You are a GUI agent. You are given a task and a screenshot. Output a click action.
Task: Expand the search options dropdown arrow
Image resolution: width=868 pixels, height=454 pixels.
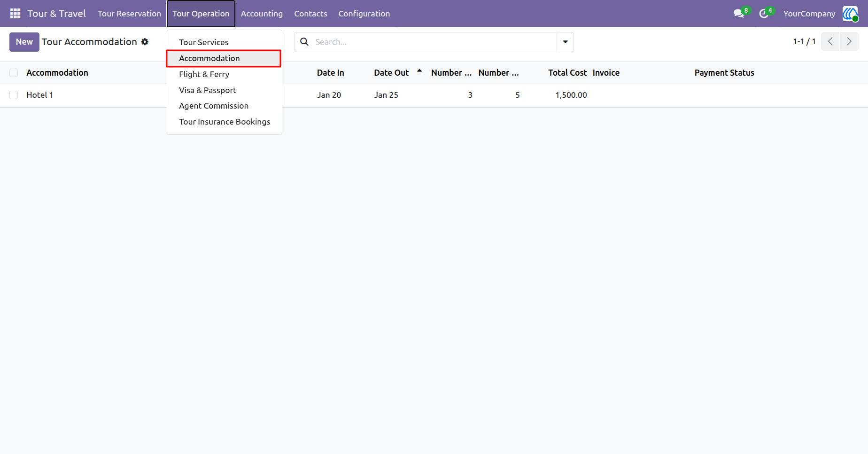[x=565, y=42]
